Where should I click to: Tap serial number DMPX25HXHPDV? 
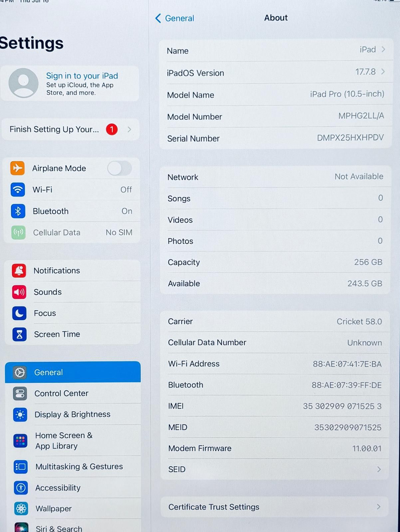pyautogui.click(x=350, y=138)
